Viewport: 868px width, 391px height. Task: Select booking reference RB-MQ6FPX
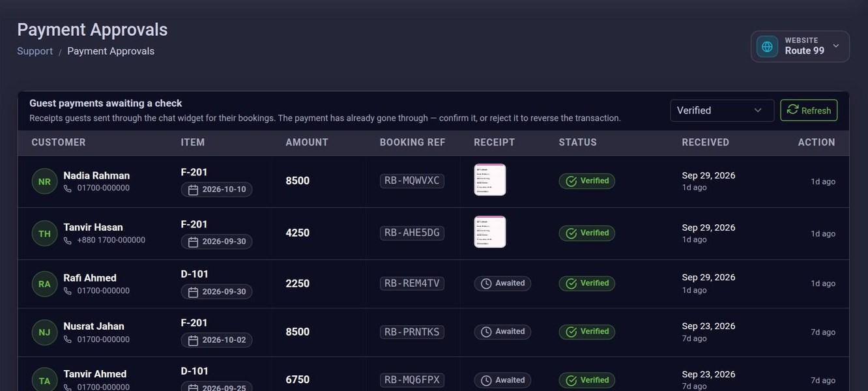tap(412, 380)
